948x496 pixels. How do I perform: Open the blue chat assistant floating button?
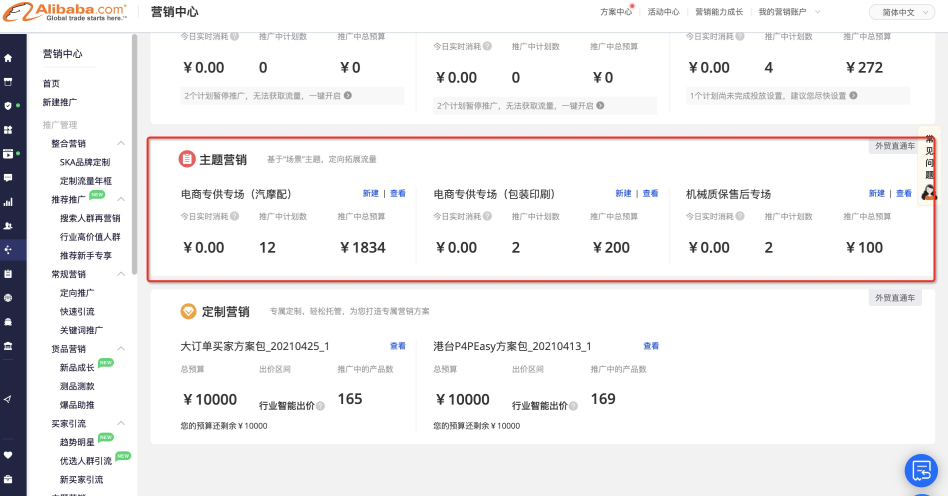pyautogui.click(x=919, y=469)
